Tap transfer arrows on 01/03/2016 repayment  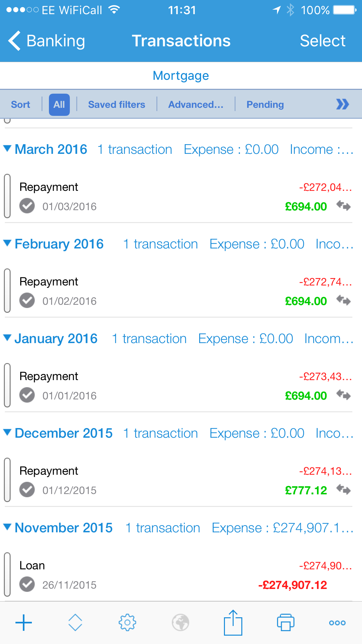point(343,205)
